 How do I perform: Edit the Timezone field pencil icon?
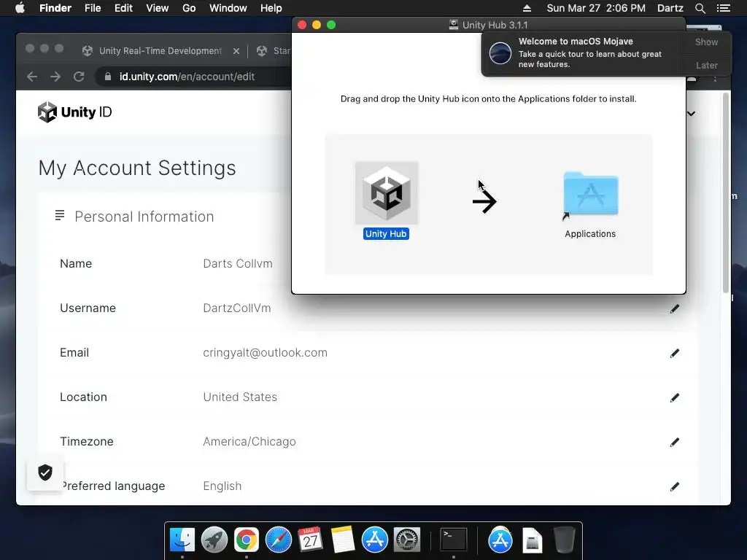pyautogui.click(x=675, y=442)
